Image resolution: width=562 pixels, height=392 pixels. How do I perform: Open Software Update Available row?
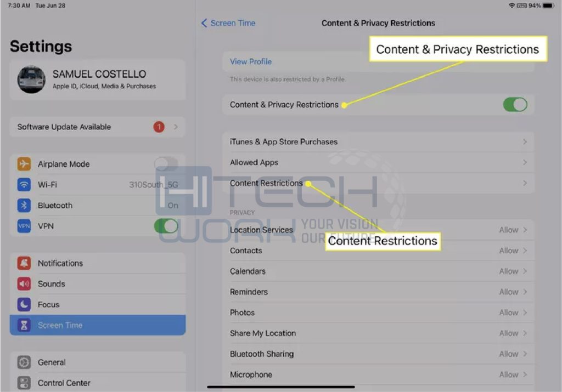(98, 127)
